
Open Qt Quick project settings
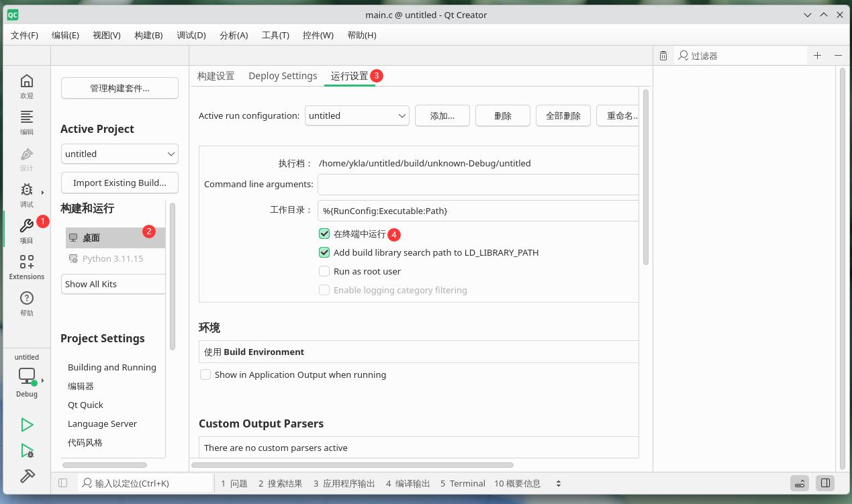[x=86, y=405]
